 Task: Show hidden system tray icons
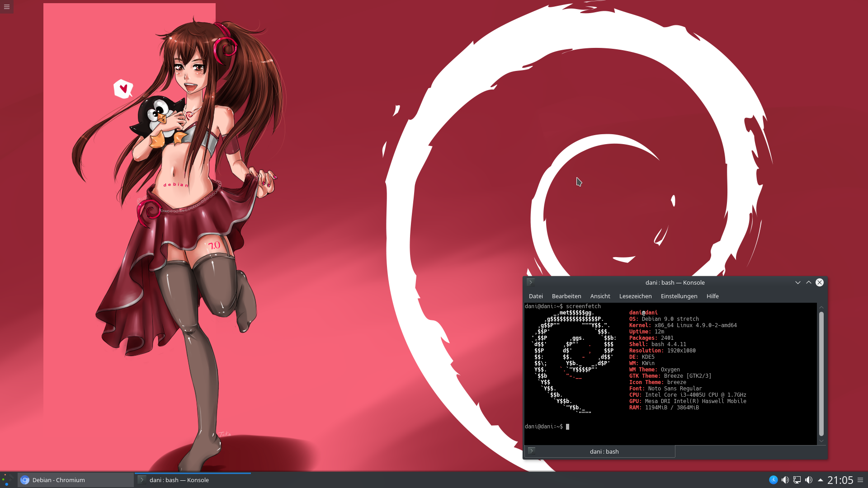[x=820, y=480]
